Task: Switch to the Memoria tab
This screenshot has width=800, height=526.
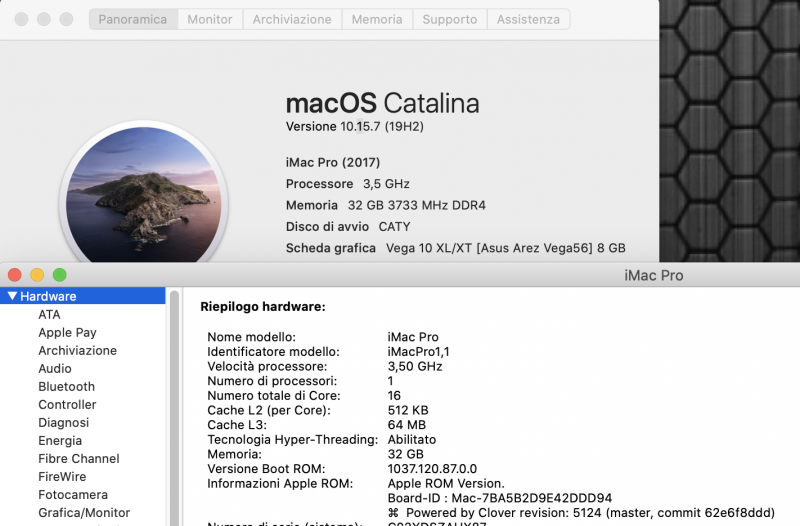Action: click(377, 19)
